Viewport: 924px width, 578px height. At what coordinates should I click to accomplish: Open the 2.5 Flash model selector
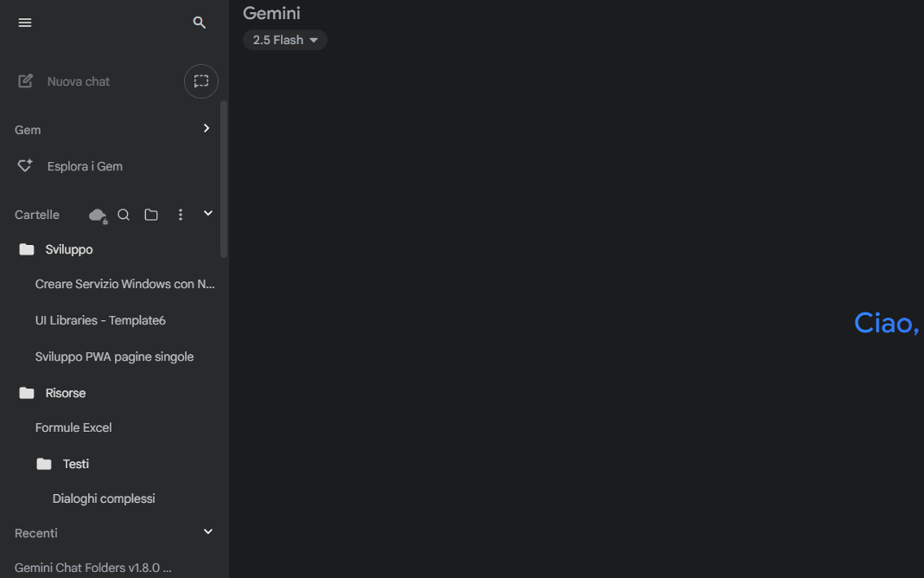click(x=284, y=40)
